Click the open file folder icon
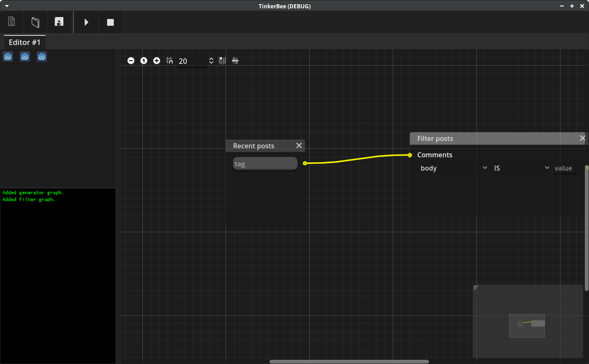 (35, 22)
